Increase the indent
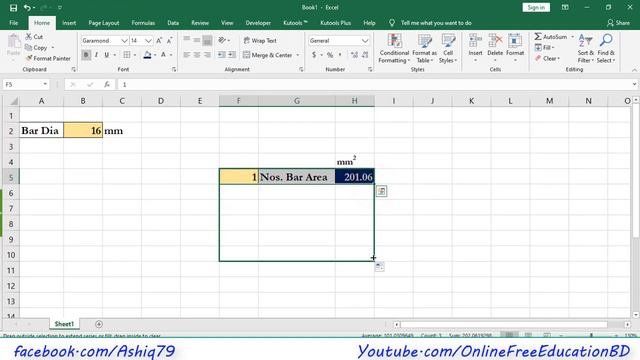640x360 pixels. 232,55
